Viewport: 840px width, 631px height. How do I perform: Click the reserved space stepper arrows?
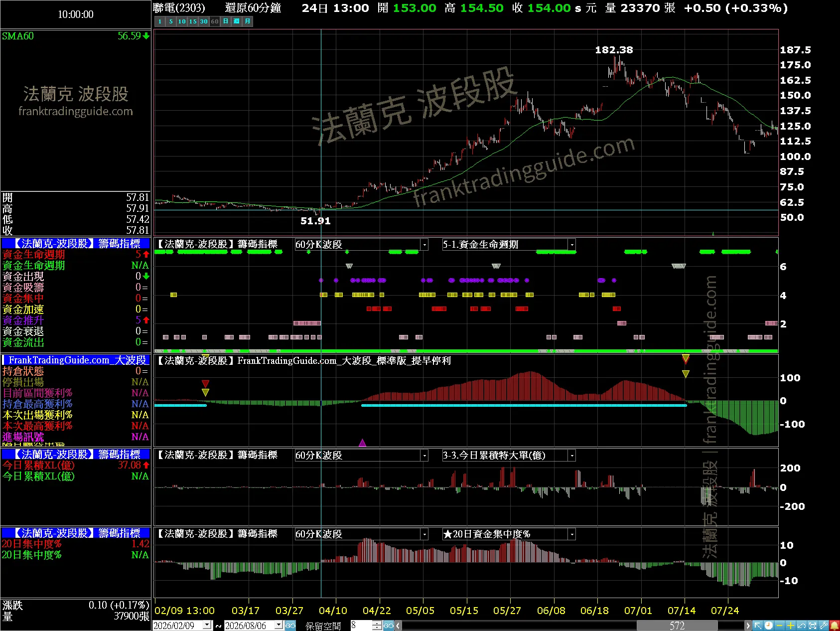[x=377, y=626]
